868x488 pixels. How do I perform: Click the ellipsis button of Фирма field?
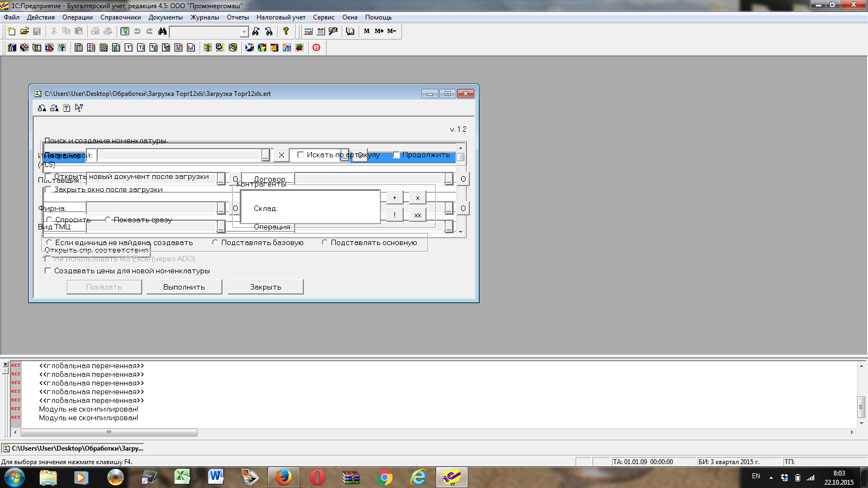click(x=221, y=209)
